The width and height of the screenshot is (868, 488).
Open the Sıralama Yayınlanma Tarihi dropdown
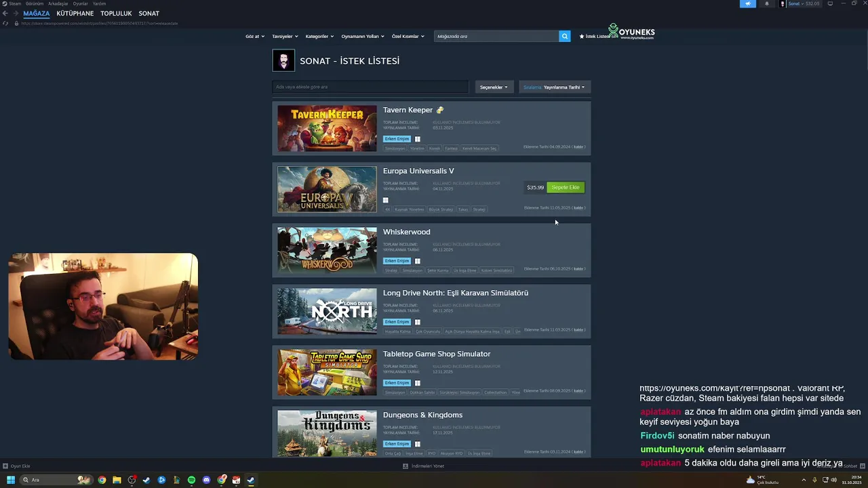[555, 87]
